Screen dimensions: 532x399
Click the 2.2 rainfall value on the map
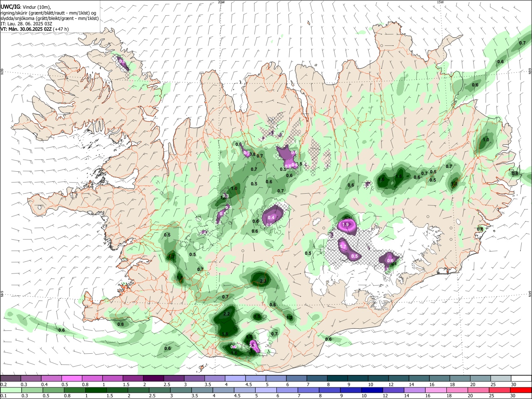pos(227,314)
